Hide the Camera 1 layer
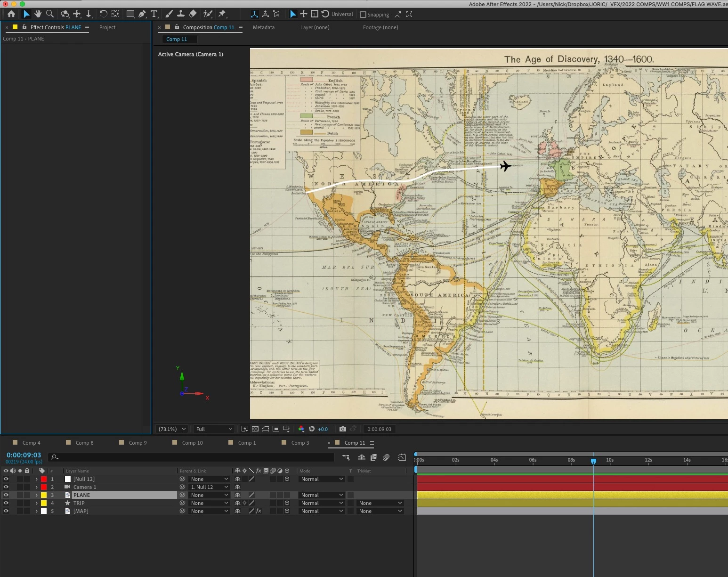 click(6, 487)
